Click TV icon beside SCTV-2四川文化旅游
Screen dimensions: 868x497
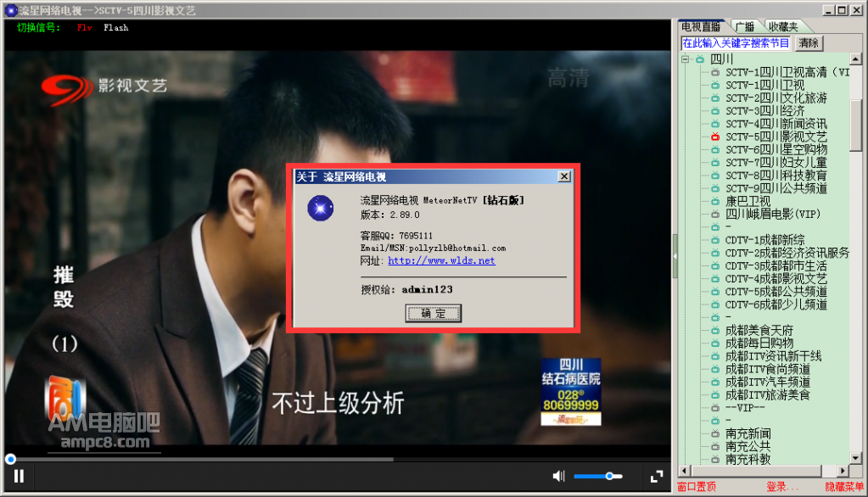[x=715, y=98]
